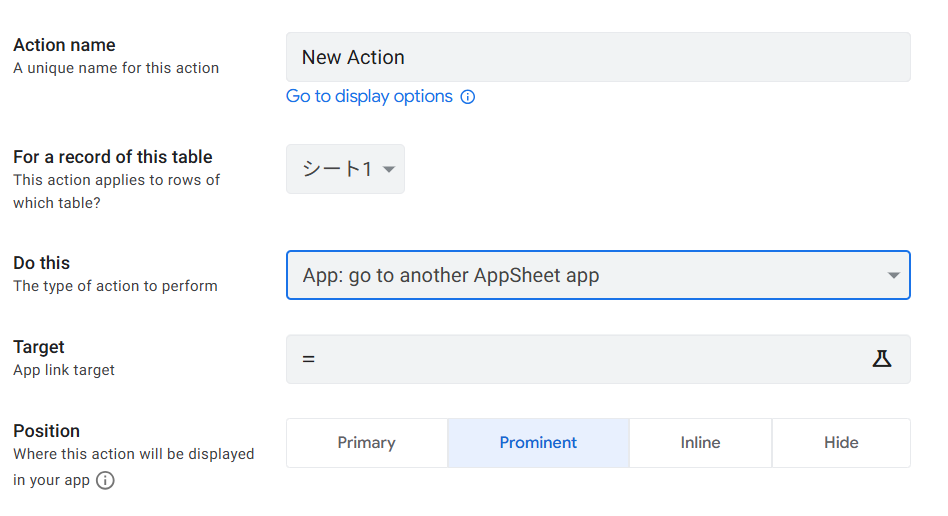Follow the Go to display options link
Image resolution: width=948 pixels, height=516 pixels.
(x=369, y=97)
